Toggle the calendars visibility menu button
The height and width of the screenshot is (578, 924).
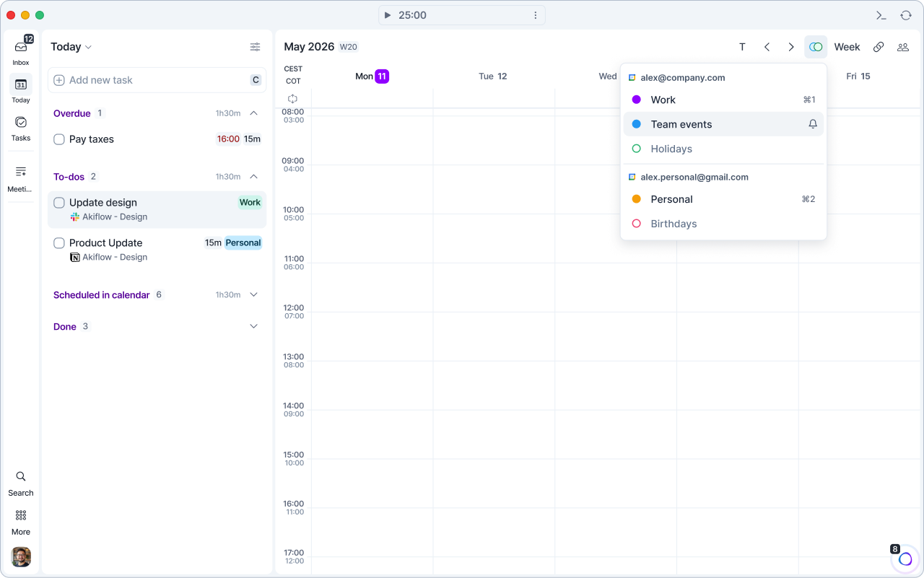pyautogui.click(x=816, y=47)
